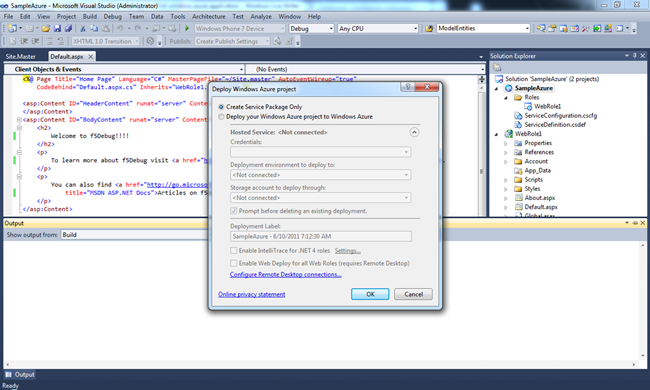Open IntelliTrace Settings link
This screenshot has width=650, height=390.
(347, 251)
